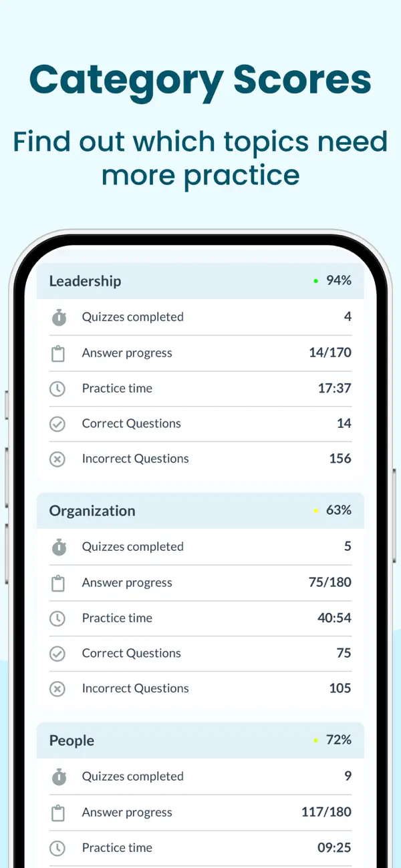Viewport: 401px width, 868px height.
Task: Tap the checkmark icon for Leadership Correct Questions
Action: coord(58,424)
